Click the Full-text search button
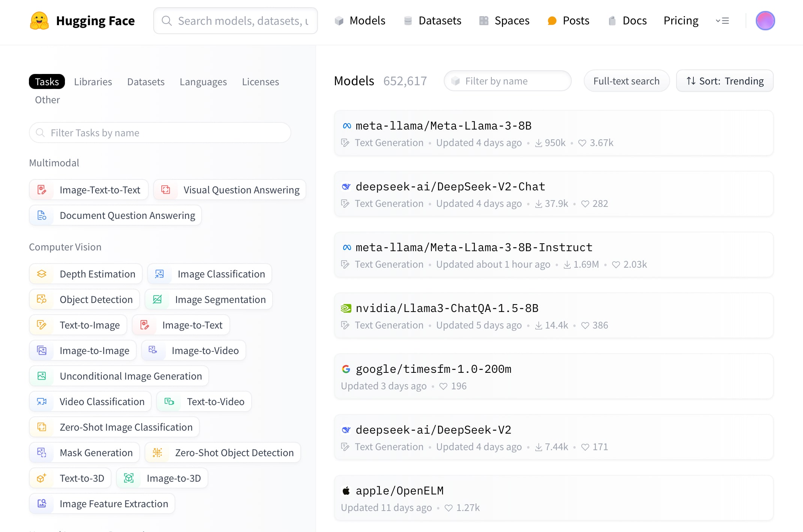The width and height of the screenshot is (803, 532). coord(626,81)
